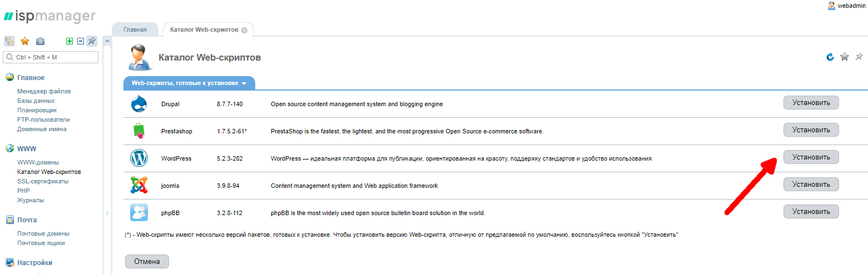
Task: Switch sidebar to tree menu view icon
Action: (9, 41)
